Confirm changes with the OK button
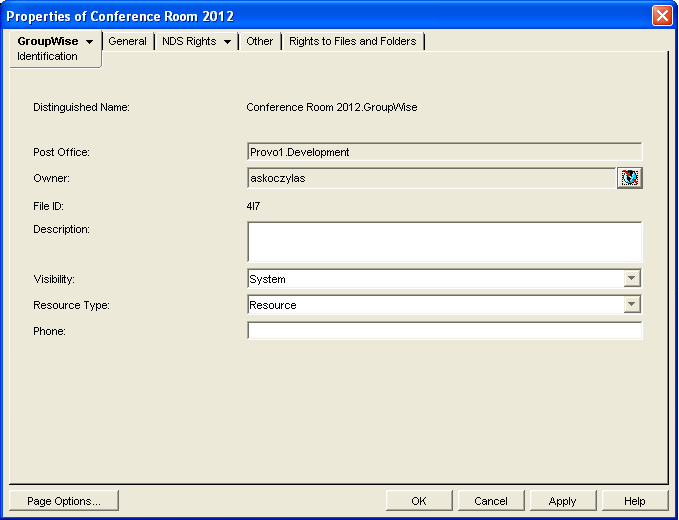 (419, 501)
